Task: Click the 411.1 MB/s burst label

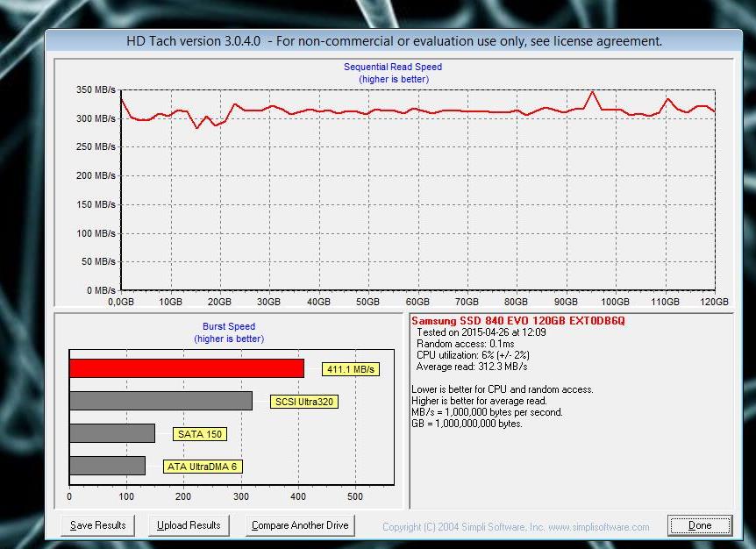Action: click(x=351, y=369)
